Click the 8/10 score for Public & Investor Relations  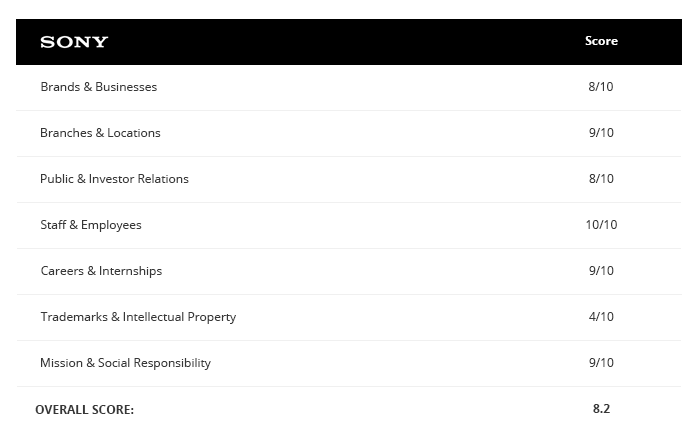click(x=601, y=179)
